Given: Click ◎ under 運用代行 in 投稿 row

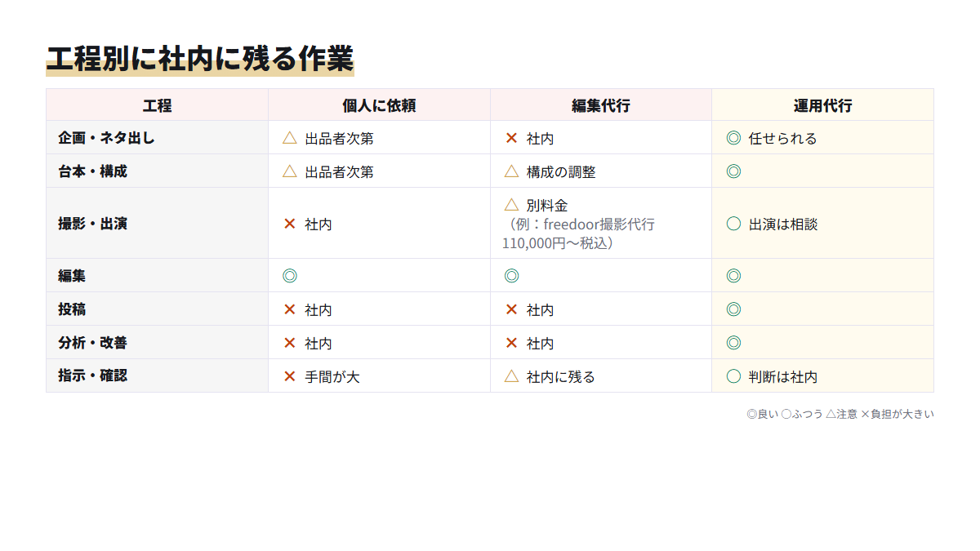Looking at the screenshot, I should click(733, 309).
